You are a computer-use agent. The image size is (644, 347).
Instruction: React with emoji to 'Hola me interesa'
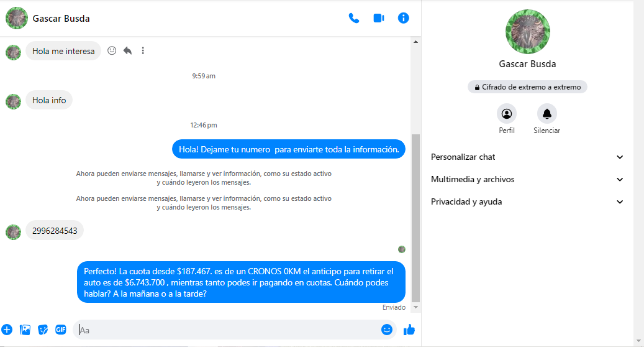pyautogui.click(x=112, y=50)
